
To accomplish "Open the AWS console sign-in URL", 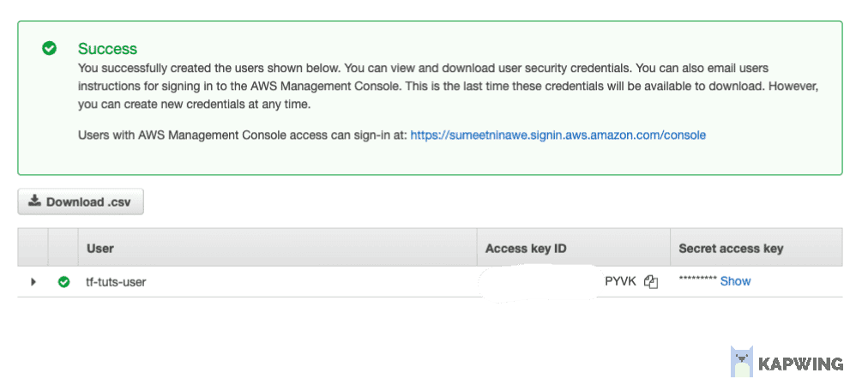I will [558, 135].
